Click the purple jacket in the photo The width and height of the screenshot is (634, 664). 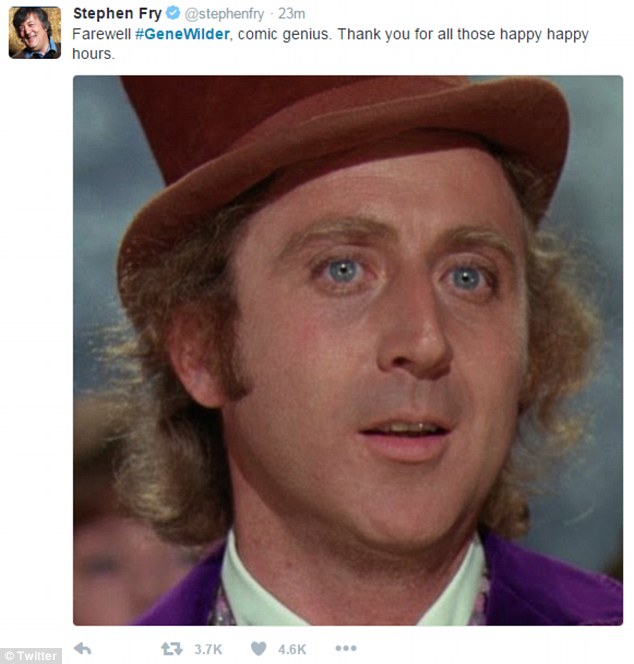[551, 584]
